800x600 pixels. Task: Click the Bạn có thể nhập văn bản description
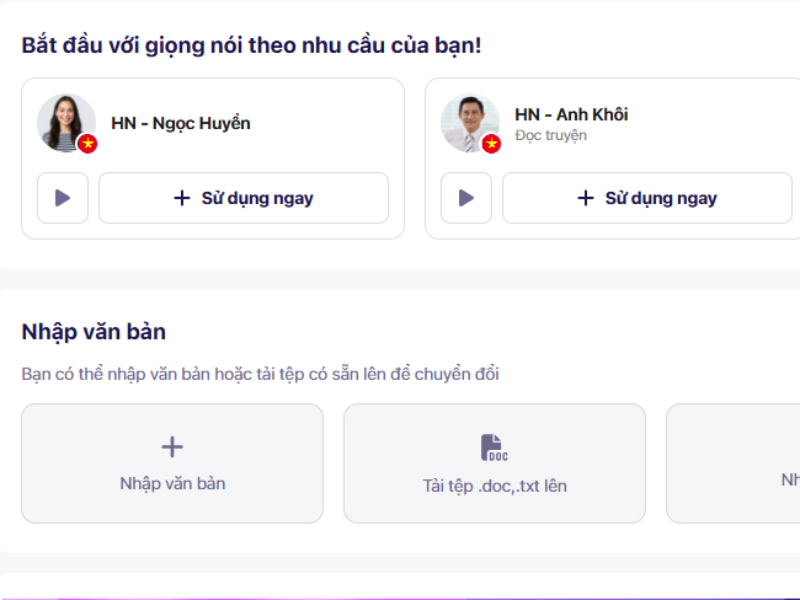pyautogui.click(x=260, y=374)
